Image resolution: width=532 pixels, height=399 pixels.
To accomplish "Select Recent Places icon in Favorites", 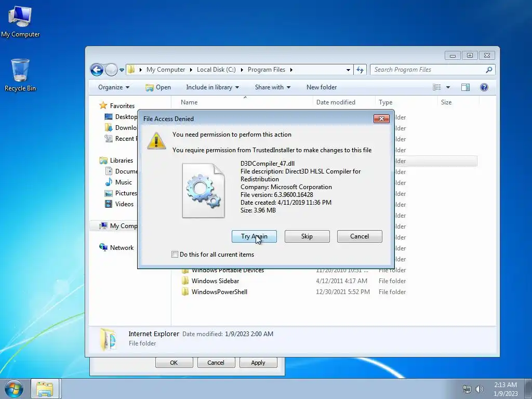I will tap(109, 138).
